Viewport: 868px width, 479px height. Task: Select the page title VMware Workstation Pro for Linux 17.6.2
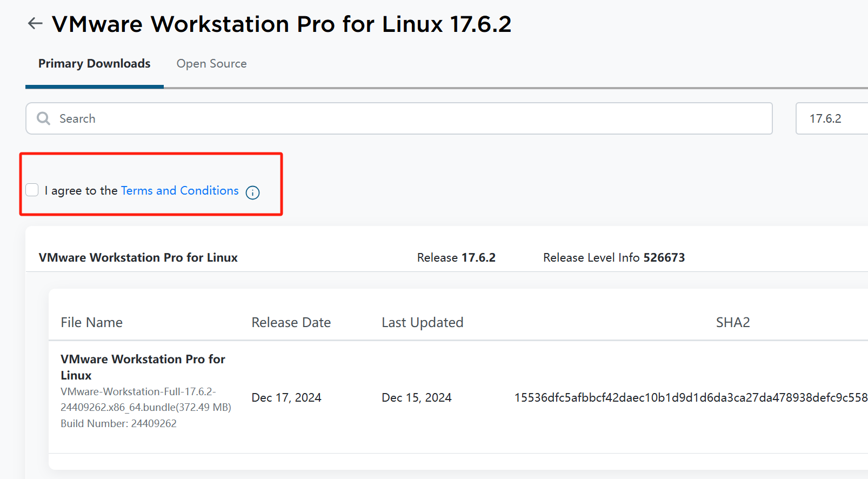click(281, 24)
